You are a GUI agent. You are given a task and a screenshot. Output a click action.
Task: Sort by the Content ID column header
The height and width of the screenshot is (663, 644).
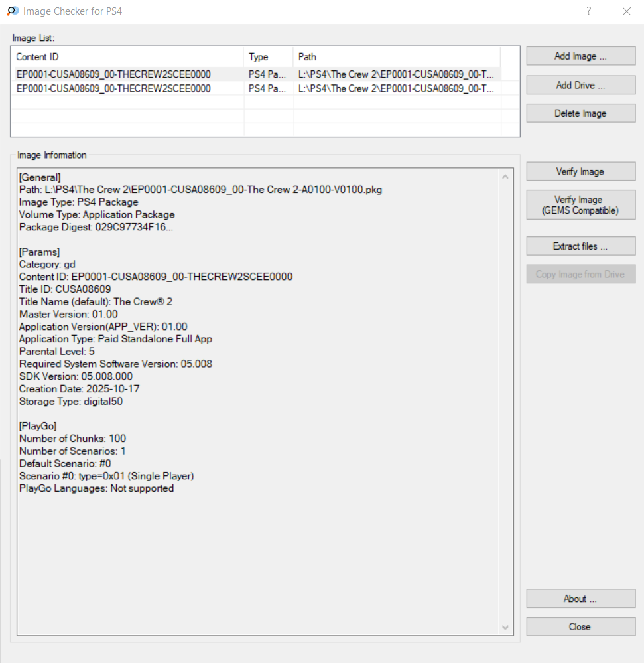127,57
